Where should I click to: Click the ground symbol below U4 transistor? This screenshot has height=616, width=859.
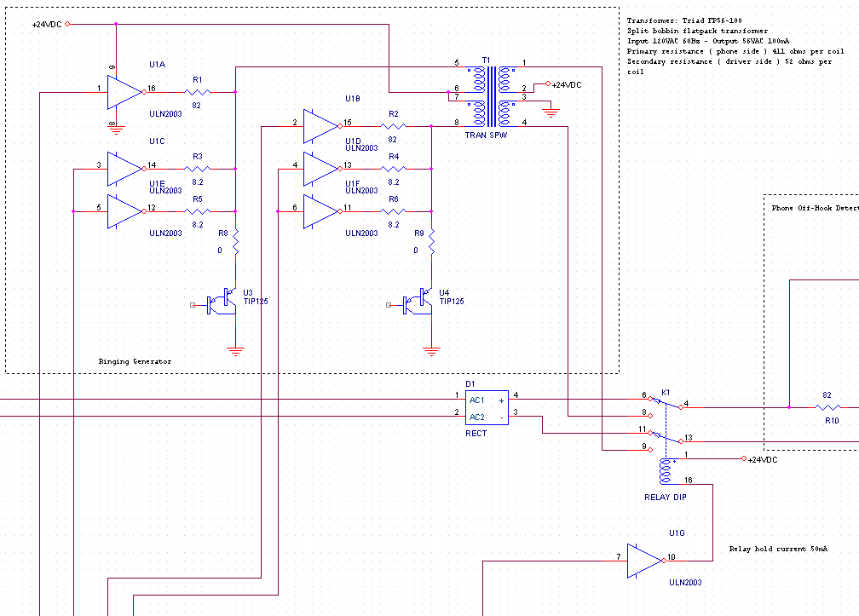point(432,349)
